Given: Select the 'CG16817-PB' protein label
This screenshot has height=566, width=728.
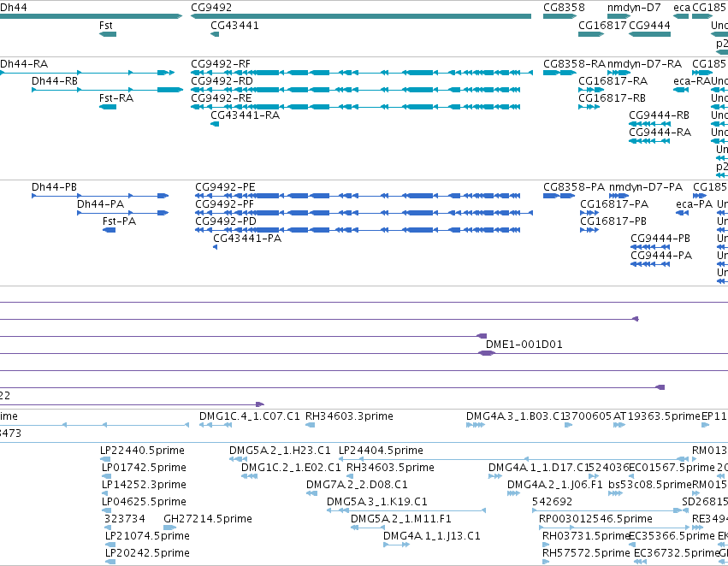Looking at the screenshot, I should coord(613,221).
